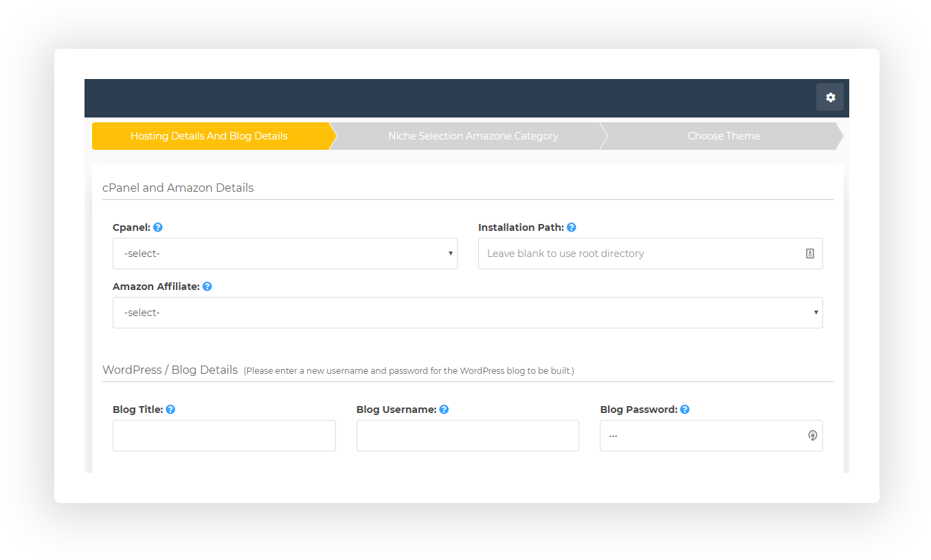The width and height of the screenshot is (931, 560).
Task: Focus the Blog Password field
Action: click(701, 436)
